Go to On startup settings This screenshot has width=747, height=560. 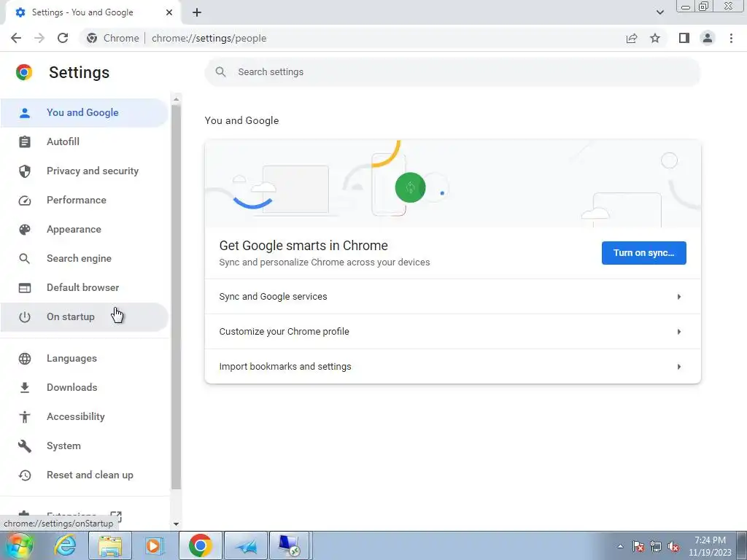[84, 317]
